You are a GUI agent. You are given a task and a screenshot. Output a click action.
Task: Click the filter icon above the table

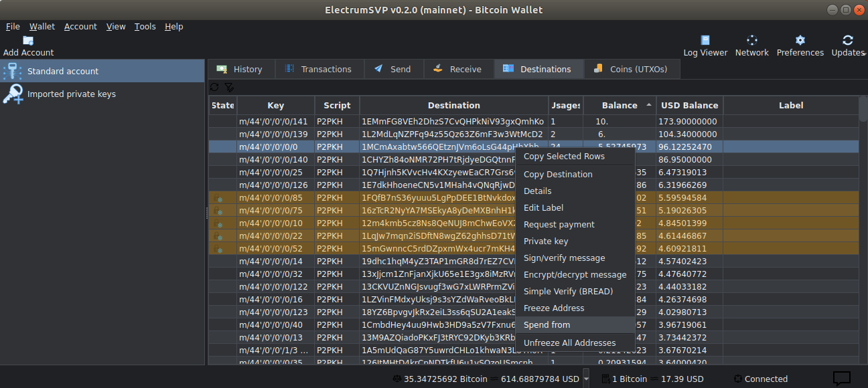tap(229, 87)
